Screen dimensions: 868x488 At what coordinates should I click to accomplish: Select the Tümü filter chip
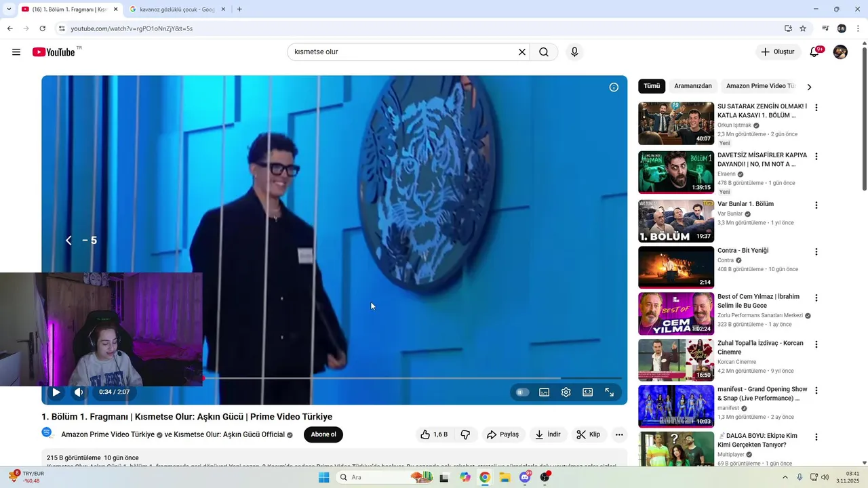(652, 86)
